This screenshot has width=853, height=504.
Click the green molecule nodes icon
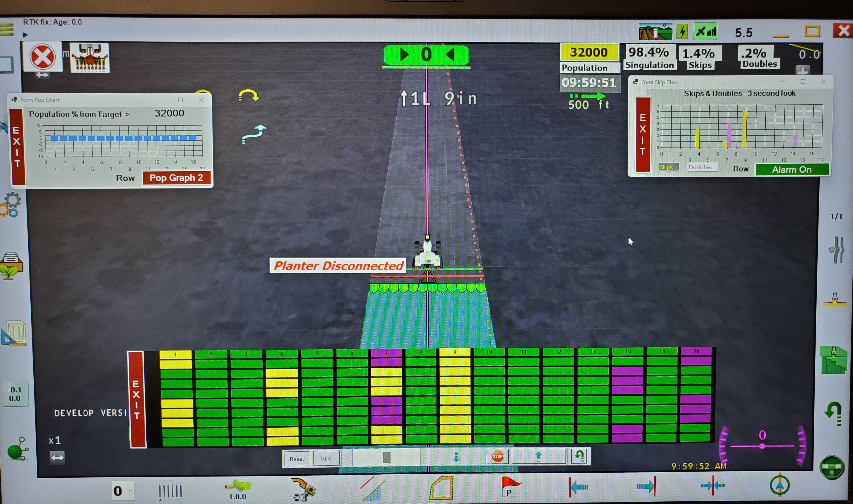18,449
